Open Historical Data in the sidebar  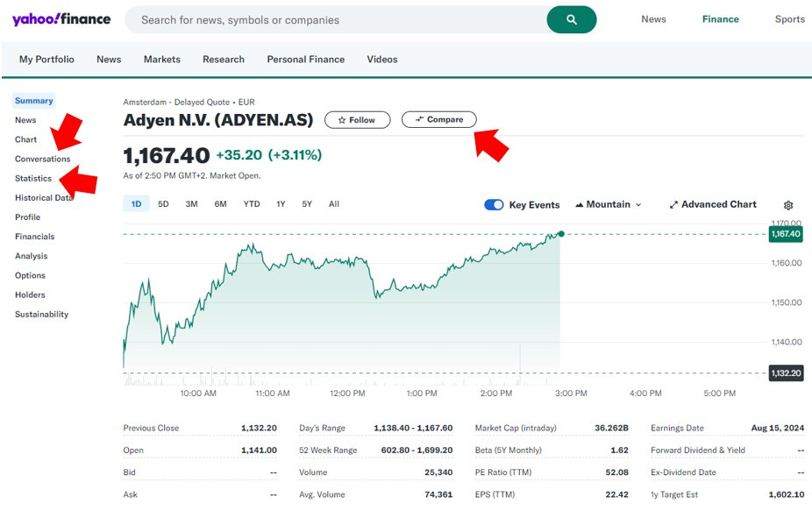coord(44,198)
